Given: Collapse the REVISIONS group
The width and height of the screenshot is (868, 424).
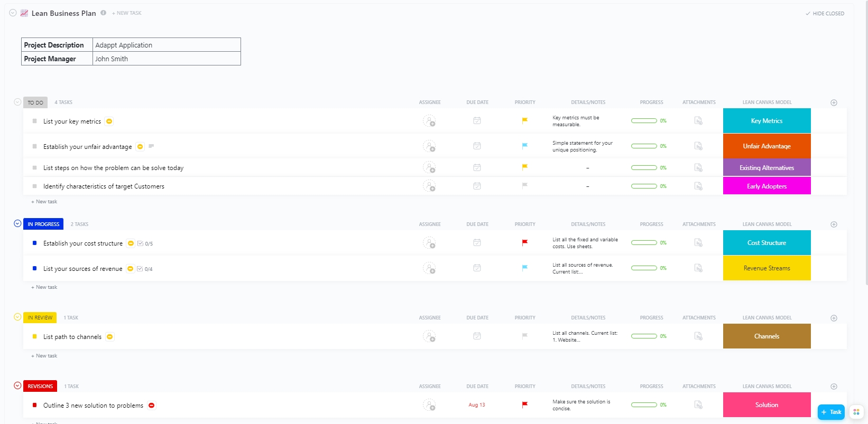Looking at the screenshot, I should [17, 385].
